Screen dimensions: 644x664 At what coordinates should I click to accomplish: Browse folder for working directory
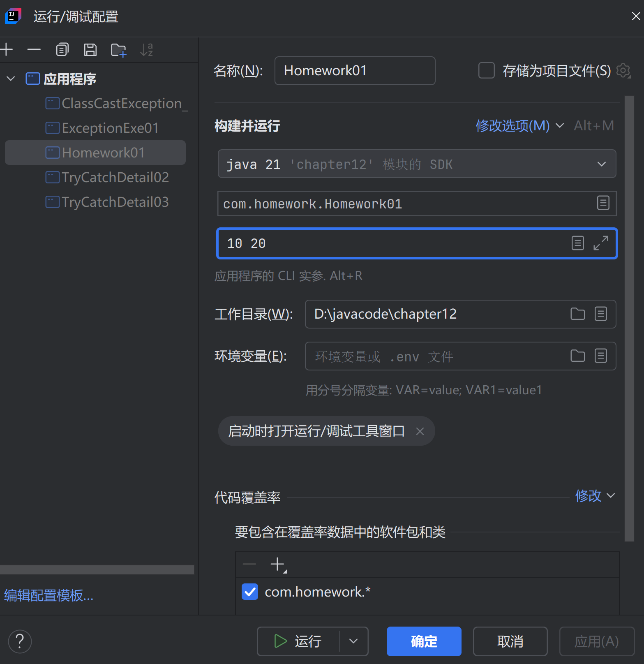pyautogui.click(x=577, y=314)
